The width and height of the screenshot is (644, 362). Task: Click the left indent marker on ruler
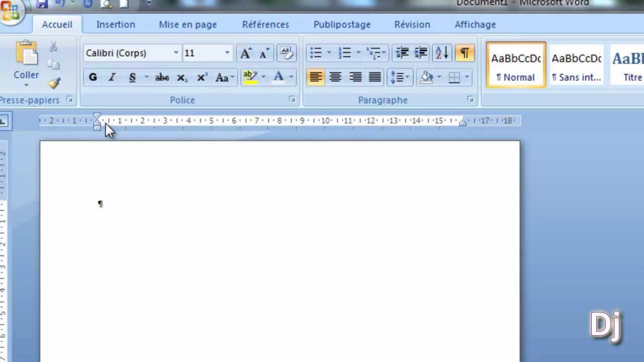[97, 128]
